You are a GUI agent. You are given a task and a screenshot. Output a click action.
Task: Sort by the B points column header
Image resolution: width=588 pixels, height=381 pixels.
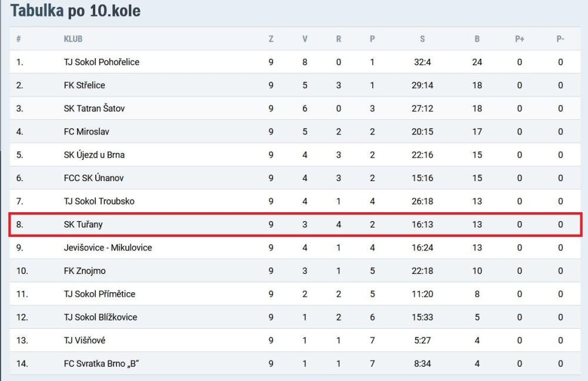477,39
